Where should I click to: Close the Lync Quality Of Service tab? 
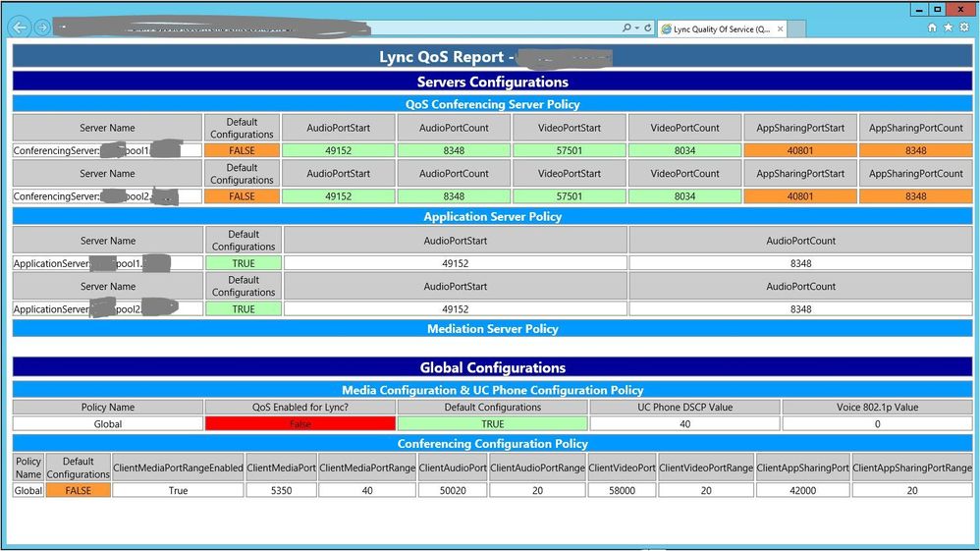[x=780, y=28]
